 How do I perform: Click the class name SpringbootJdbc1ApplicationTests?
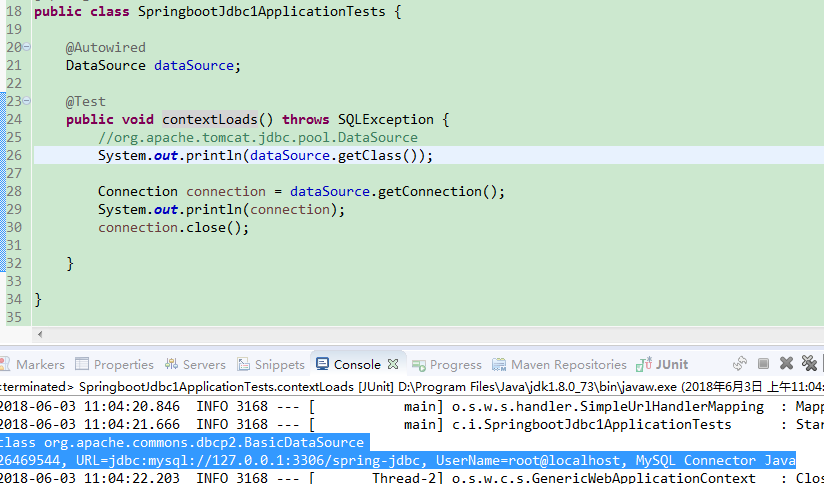[262, 12]
